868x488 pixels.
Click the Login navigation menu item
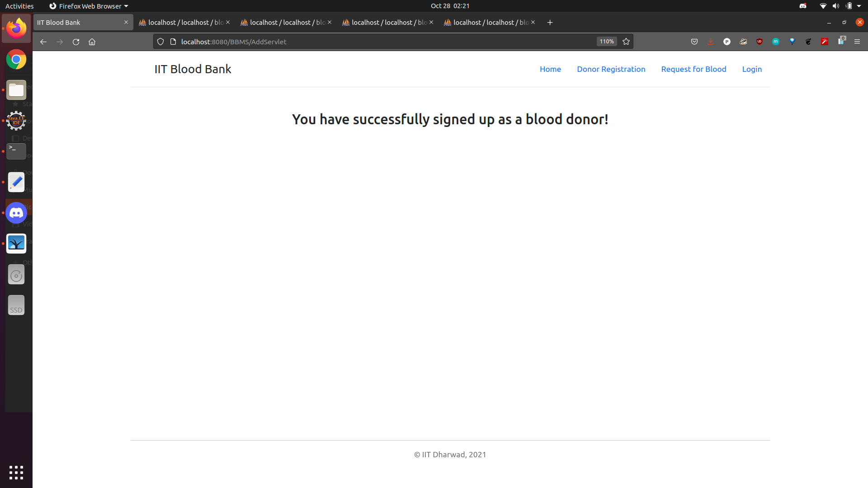point(752,69)
